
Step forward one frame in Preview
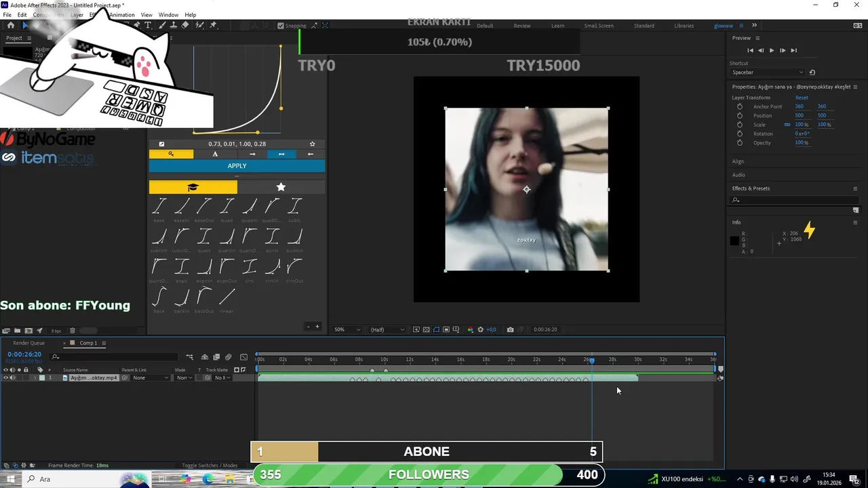[x=783, y=50]
